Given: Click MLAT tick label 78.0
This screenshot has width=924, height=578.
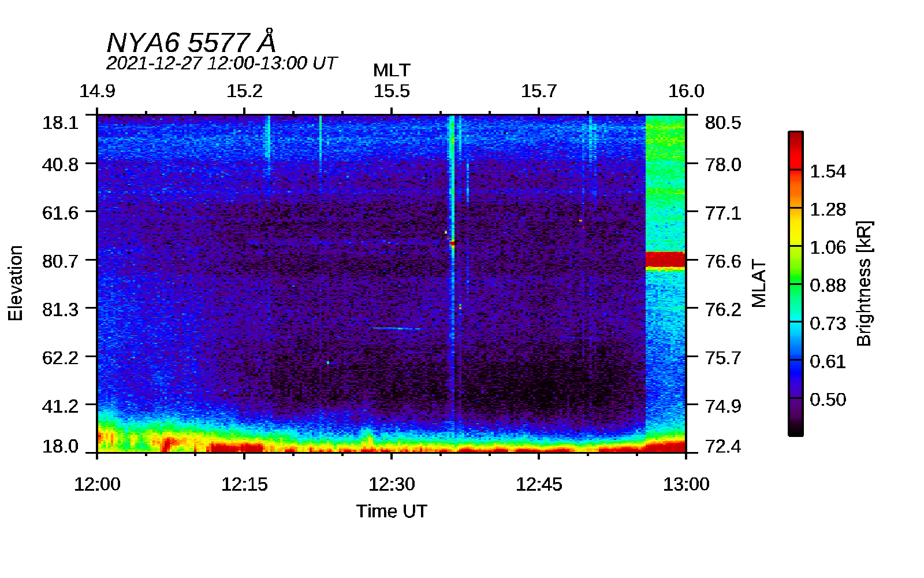Looking at the screenshot, I should click(x=723, y=165).
